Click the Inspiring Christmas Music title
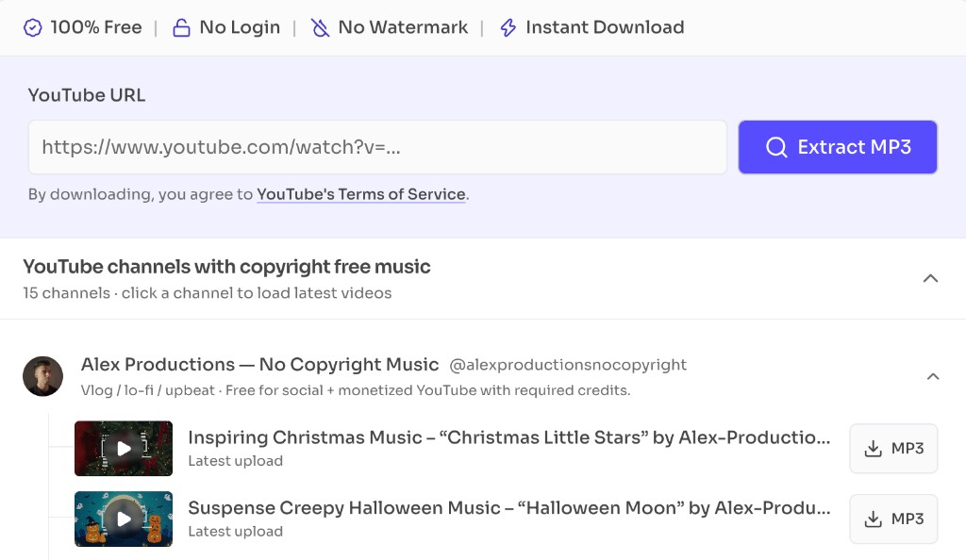The width and height of the screenshot is (966, 560). click(508, 437)
